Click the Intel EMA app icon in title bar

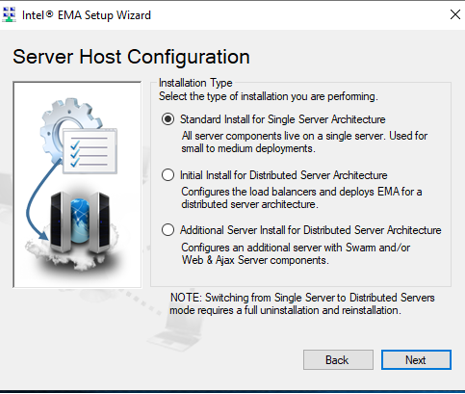pyautogui.click(x=9, y=15)
